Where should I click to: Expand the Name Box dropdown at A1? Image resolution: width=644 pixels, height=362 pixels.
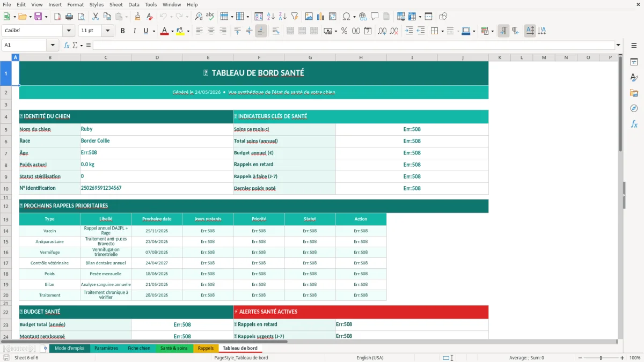53,45
